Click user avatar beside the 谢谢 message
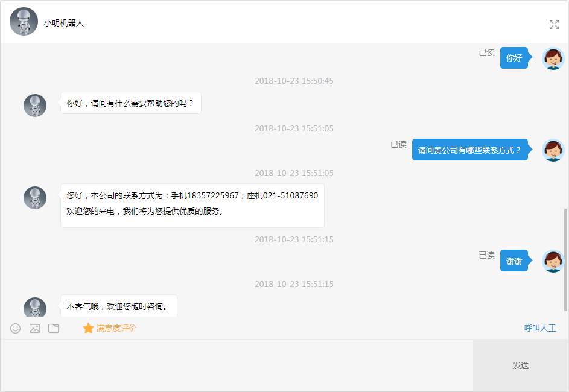The image size is (569, 392). point(553,261)
